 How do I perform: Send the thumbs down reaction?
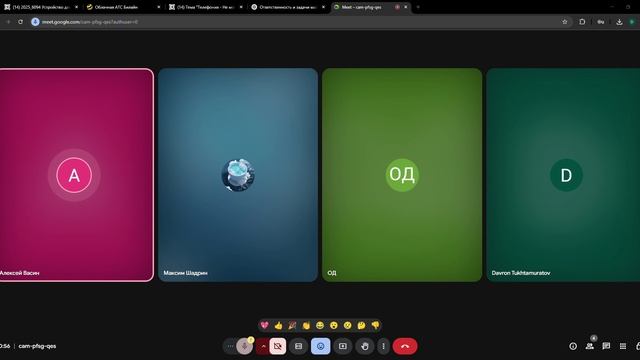[x=375, y=325]
